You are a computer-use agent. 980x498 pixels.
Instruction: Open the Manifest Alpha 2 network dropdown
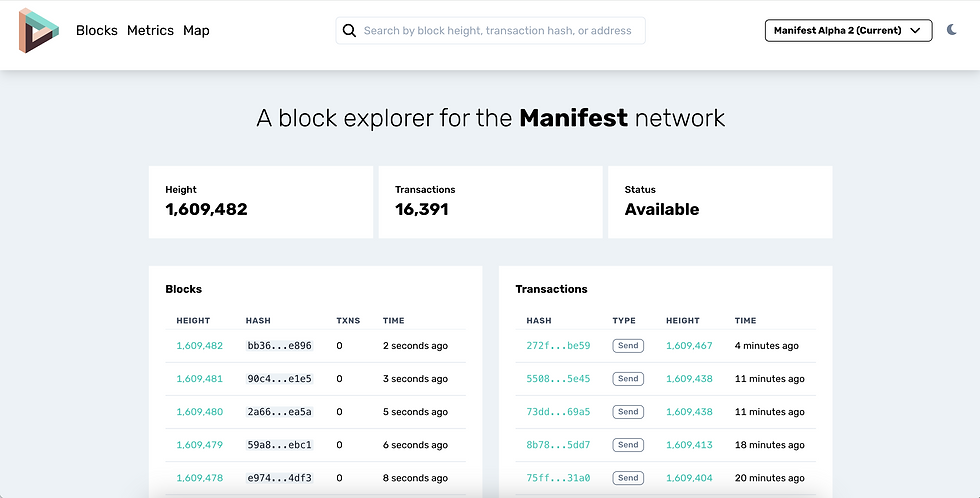(x=848, y=31)
